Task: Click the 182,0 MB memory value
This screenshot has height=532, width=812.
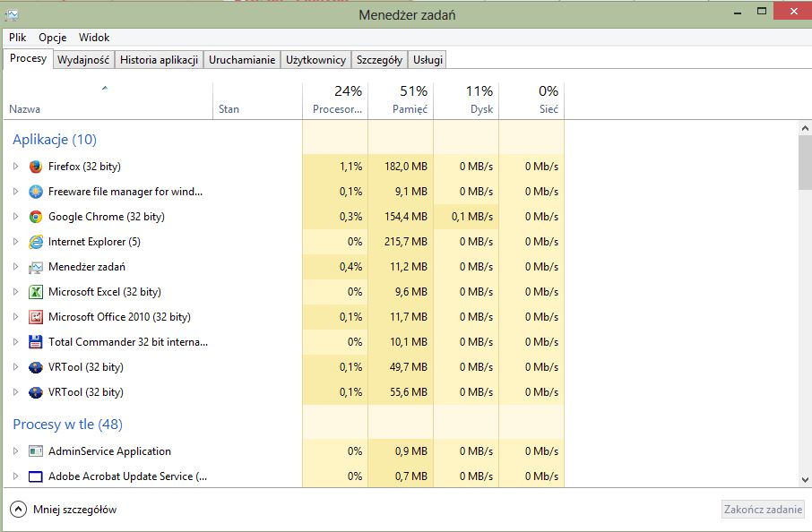Action: pyautogui.click(x=405, y=166)
